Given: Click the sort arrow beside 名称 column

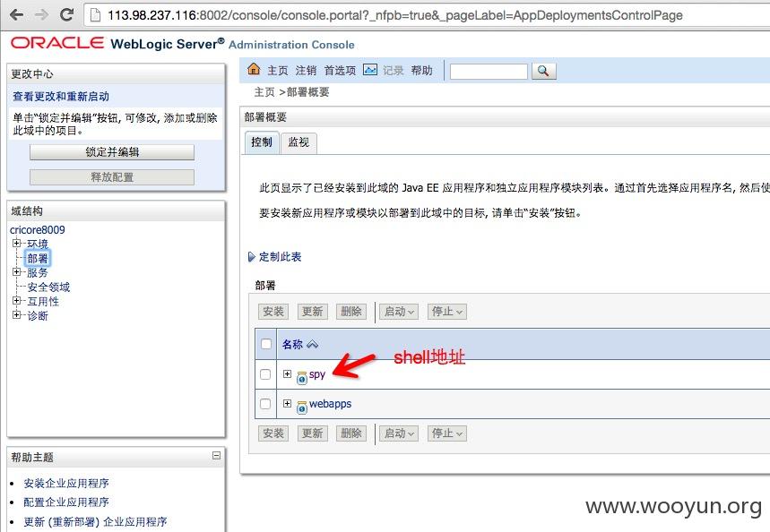Looking at the screenshot, I should click(x=312, y=345).
